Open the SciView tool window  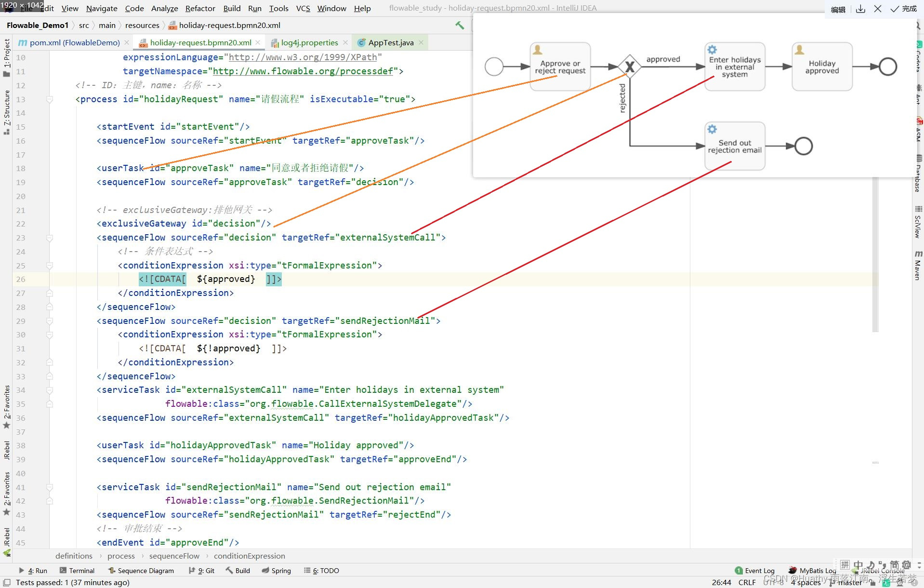(x=918, y=222)
